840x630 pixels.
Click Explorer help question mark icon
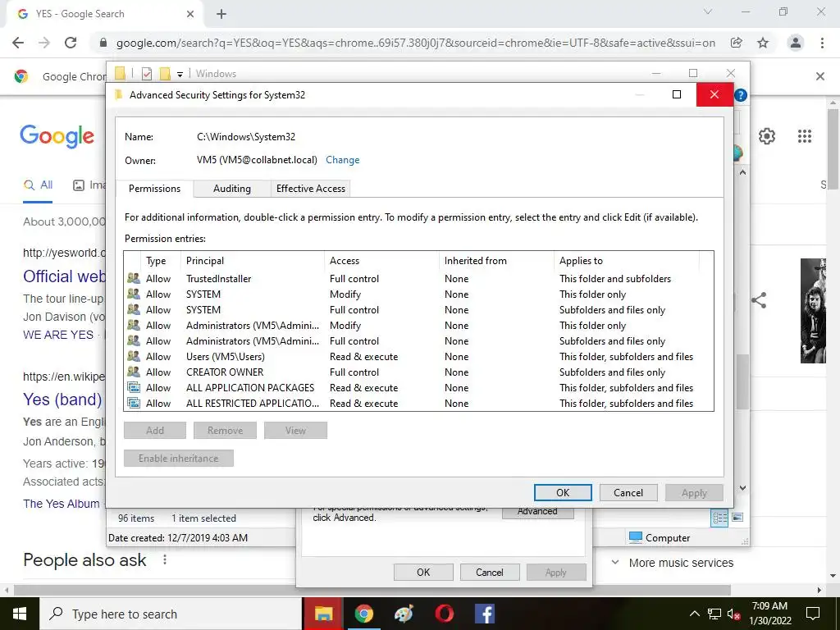(x=741, y=95)
